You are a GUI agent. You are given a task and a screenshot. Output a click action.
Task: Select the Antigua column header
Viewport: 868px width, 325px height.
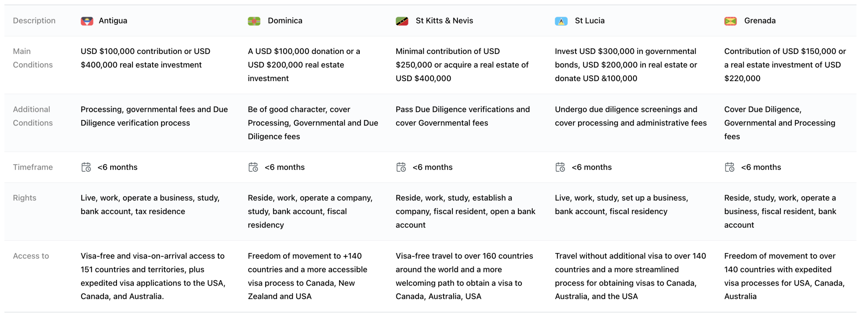pyautogui.click(x=113, y=21)
